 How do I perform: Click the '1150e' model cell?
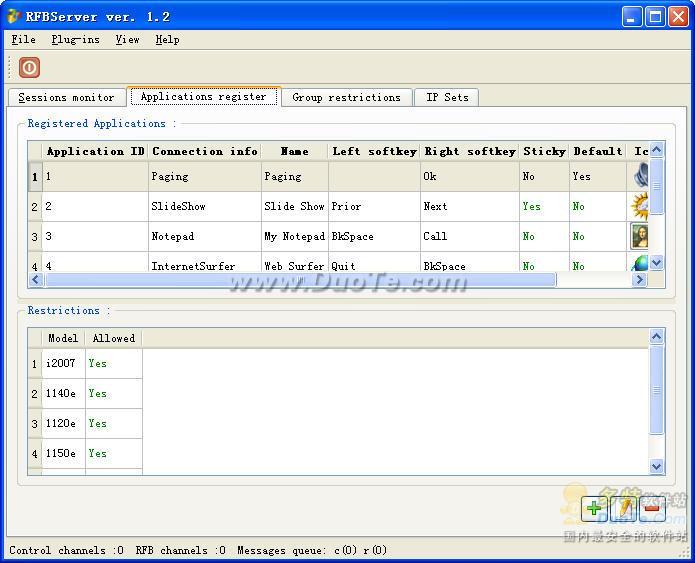(x=63, y=454)
